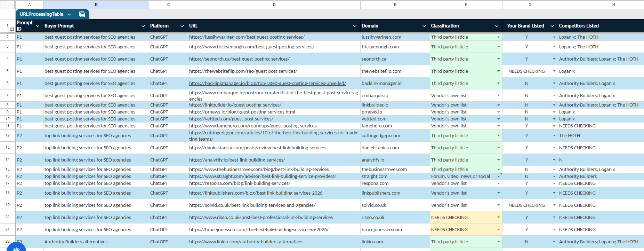The image size is (644, 251).
Task: Click the filter icon beside row 1
Action: pyautogui.click(x=12, y=29)
